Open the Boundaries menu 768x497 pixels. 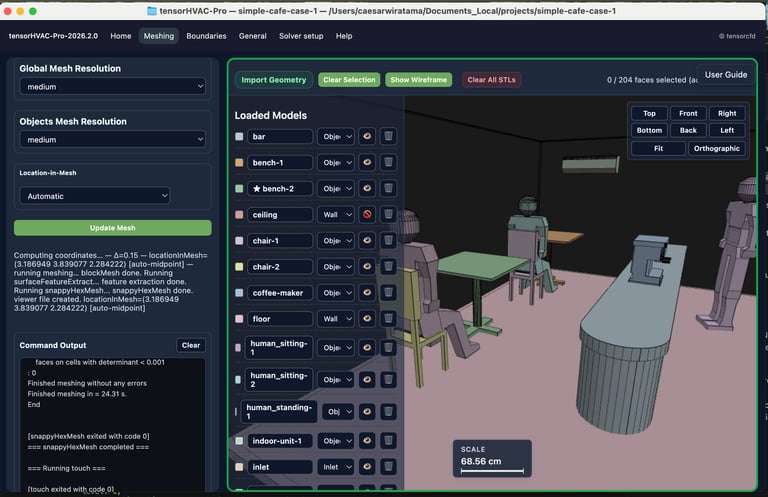(x=206, y=36)
